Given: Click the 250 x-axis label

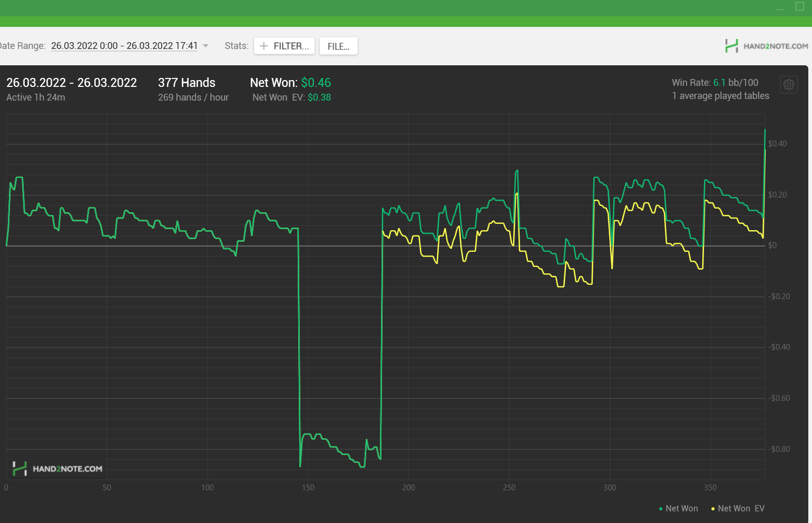Looking at the screenshot, I should coord(509,488).
